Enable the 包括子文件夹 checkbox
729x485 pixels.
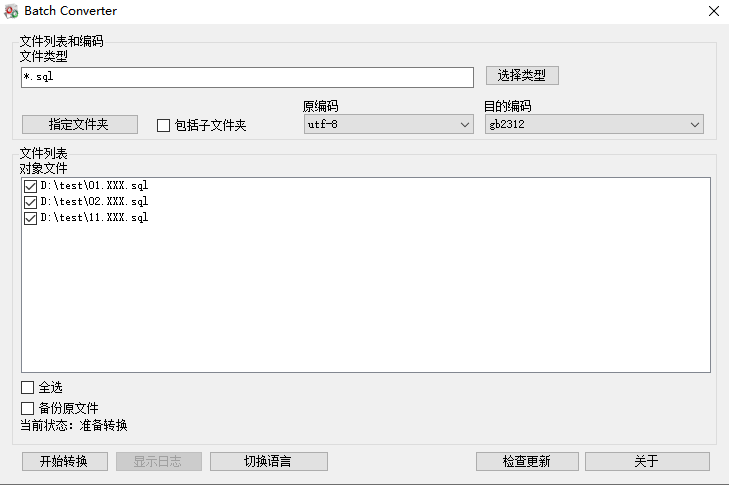tap(163, 126)
